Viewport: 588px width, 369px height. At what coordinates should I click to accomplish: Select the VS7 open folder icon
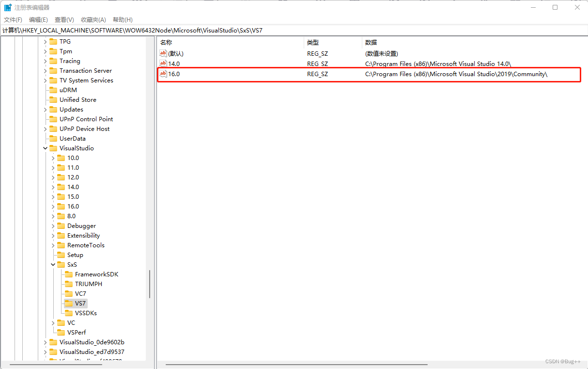pos(69,304)
